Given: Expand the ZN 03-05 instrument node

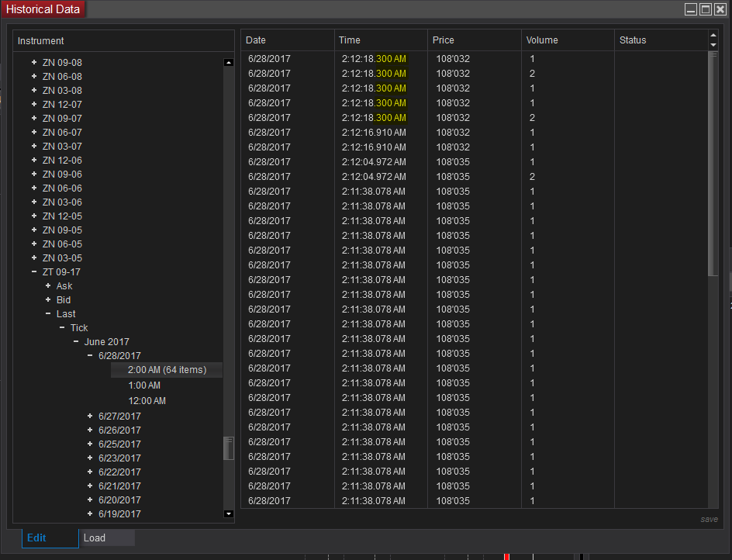Looking at the screenshot, I should 34,258.
